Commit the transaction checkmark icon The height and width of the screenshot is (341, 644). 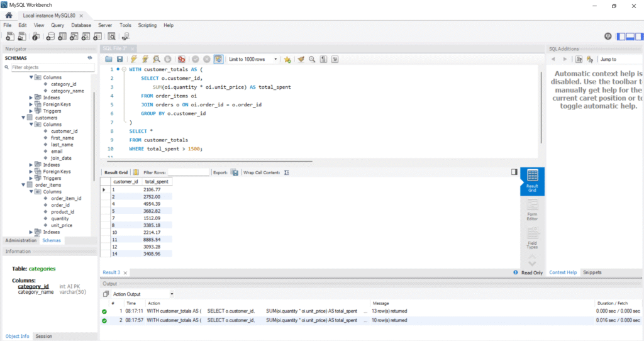click(x=196, y=59)
